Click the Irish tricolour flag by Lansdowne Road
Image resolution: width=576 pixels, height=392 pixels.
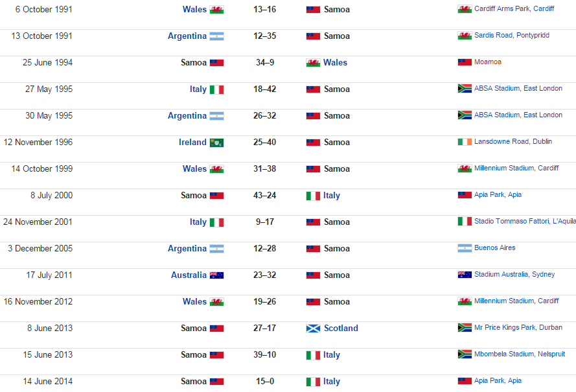pos(465,142)
